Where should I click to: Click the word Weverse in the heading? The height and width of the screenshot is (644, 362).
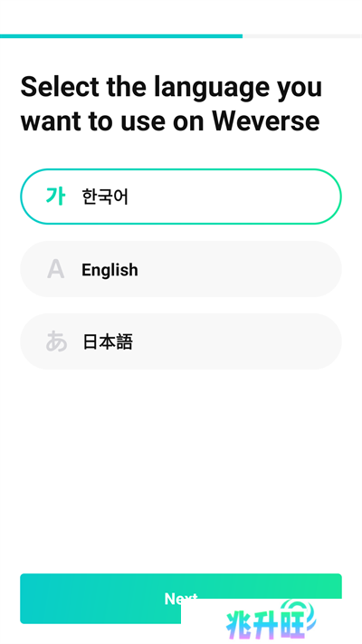[265, 121]
